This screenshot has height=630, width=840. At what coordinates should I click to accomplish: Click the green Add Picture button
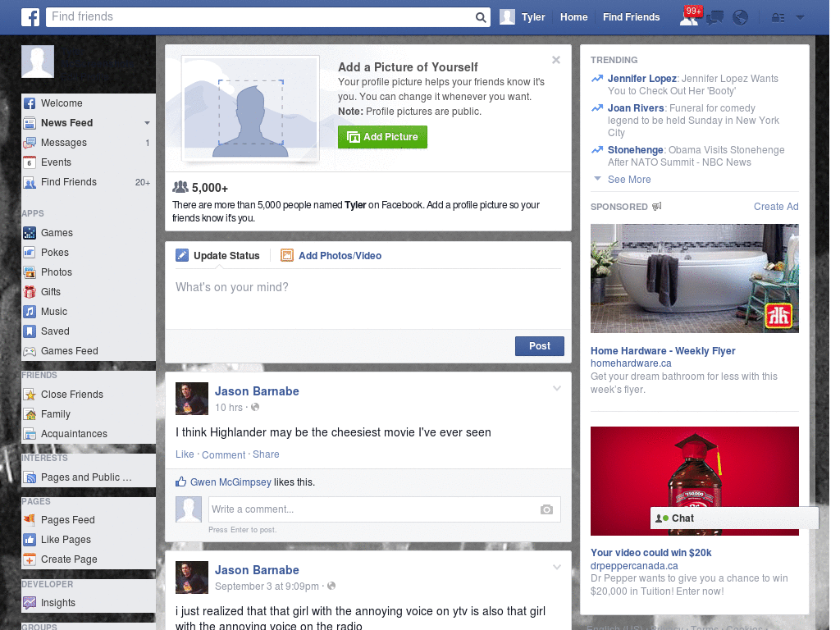click(382, 137)
